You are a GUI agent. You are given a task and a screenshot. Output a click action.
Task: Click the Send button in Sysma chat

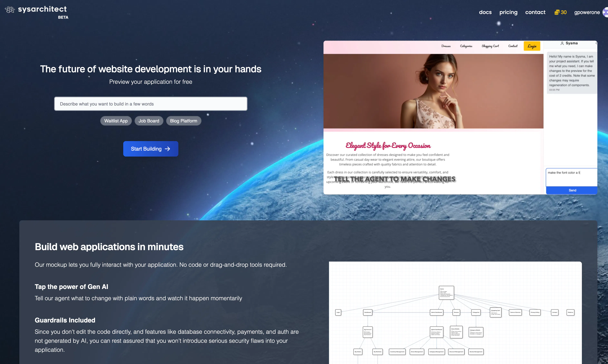click(572, 190)
